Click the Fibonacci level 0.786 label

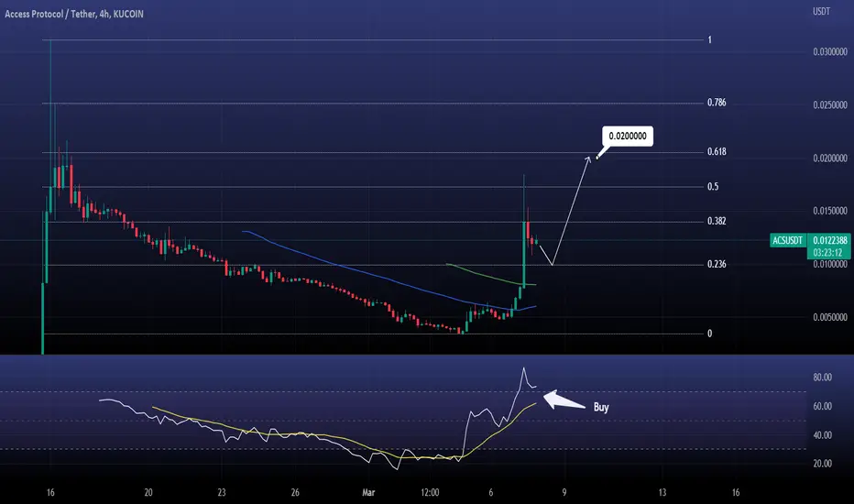tap(717, 103)
